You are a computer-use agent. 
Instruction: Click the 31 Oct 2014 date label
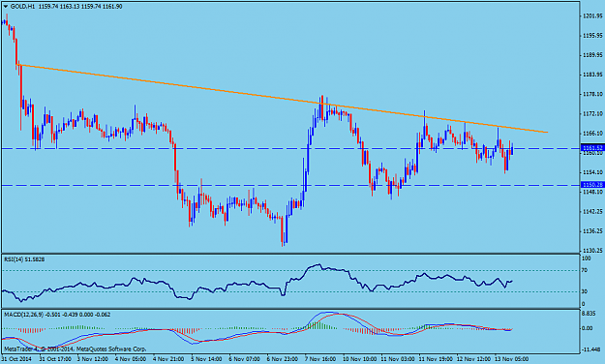16,359
